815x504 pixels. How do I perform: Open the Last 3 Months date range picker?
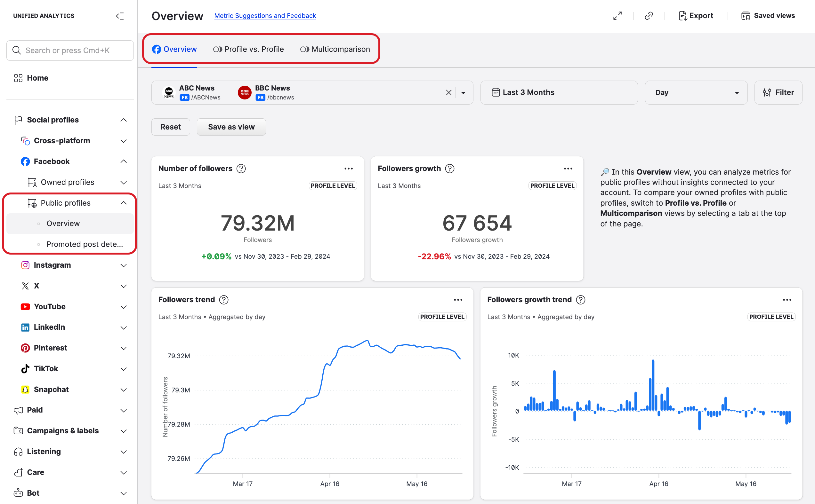coord(559,92)
